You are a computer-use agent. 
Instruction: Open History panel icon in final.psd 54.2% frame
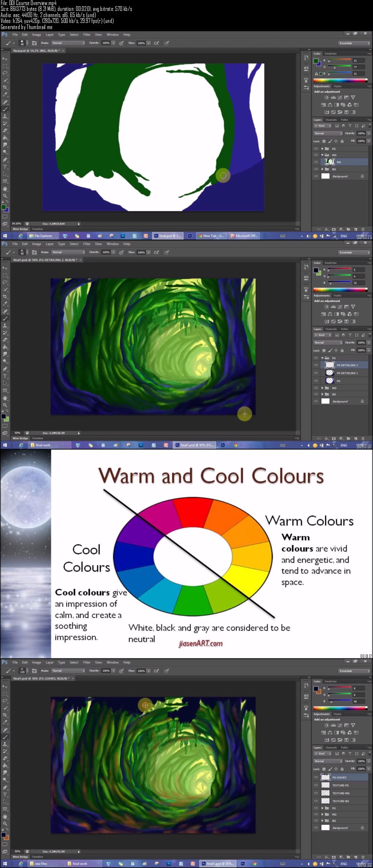306,58
